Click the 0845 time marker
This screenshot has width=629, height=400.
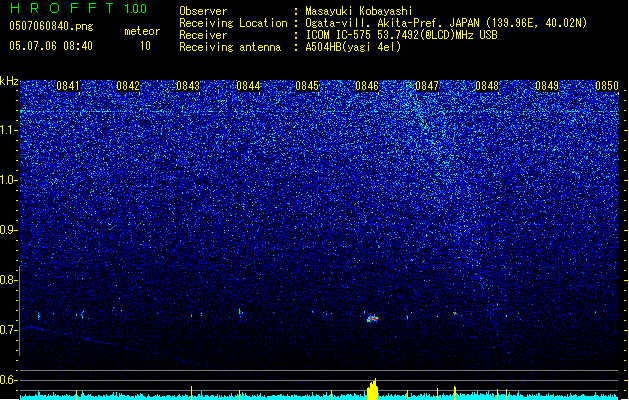click(307, 86)
